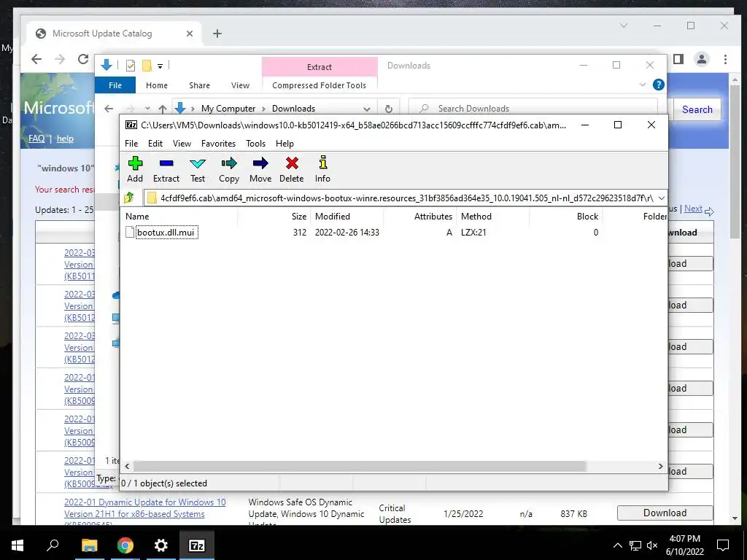Viewport: 747px width, 560px height.
Task: Go up one folder in 7-Zip
Action: point(129,198)
